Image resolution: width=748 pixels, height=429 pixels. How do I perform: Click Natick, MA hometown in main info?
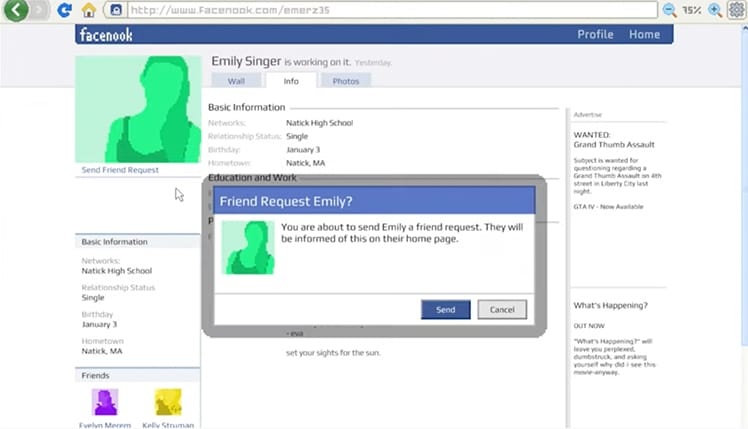click(x=305, y=163)
